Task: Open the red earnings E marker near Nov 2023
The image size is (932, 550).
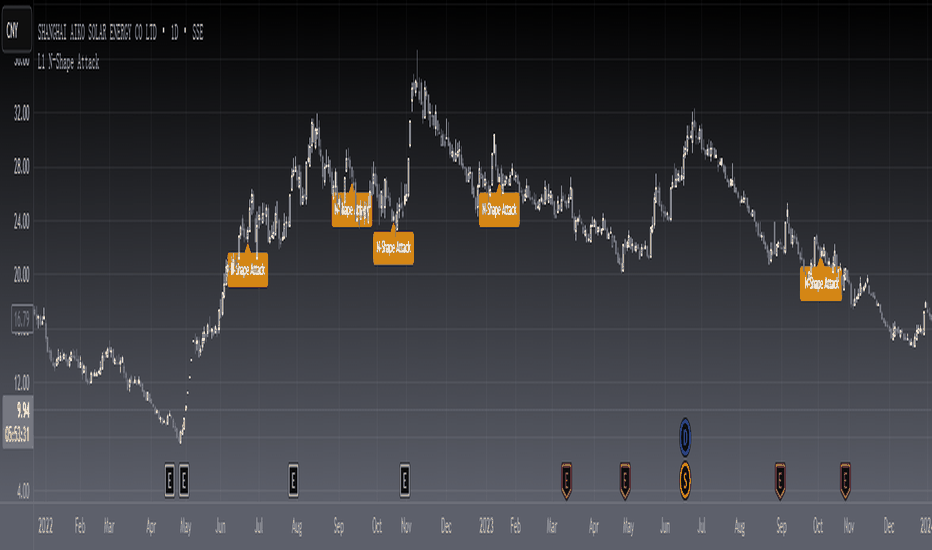Action: 845,480
